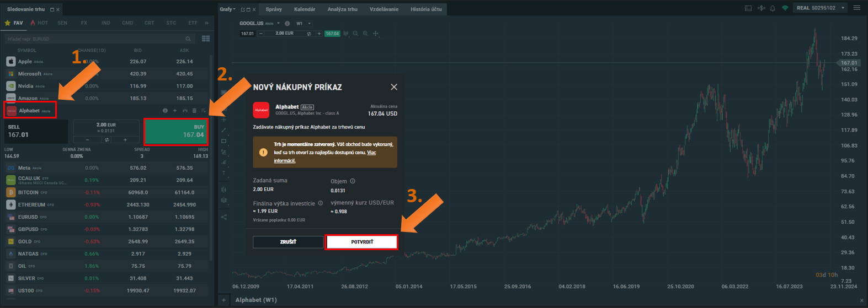The width and height of the screenshot is (868, 308).
Task: Click the symbol search input field
Action: point(94,39)
